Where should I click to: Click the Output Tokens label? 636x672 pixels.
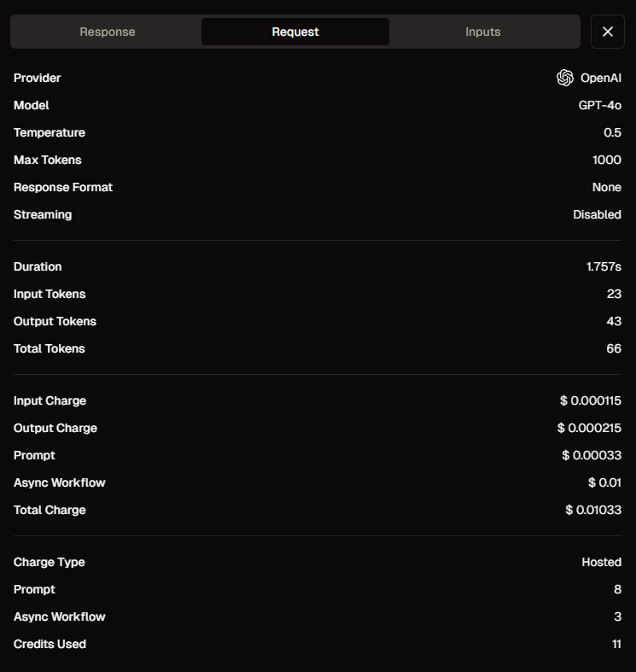[x=55, y=321]
